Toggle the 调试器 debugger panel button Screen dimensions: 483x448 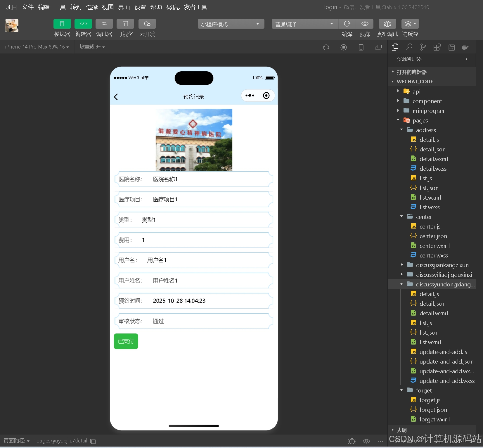pos(104,24)
